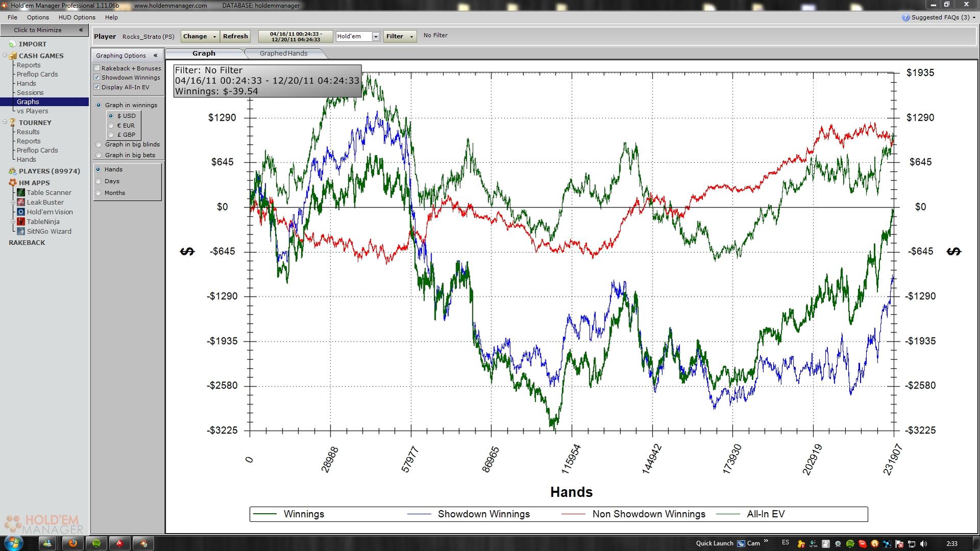Open the Table Scanner app icon
This screenshot has height=551, width=980.
21,193
